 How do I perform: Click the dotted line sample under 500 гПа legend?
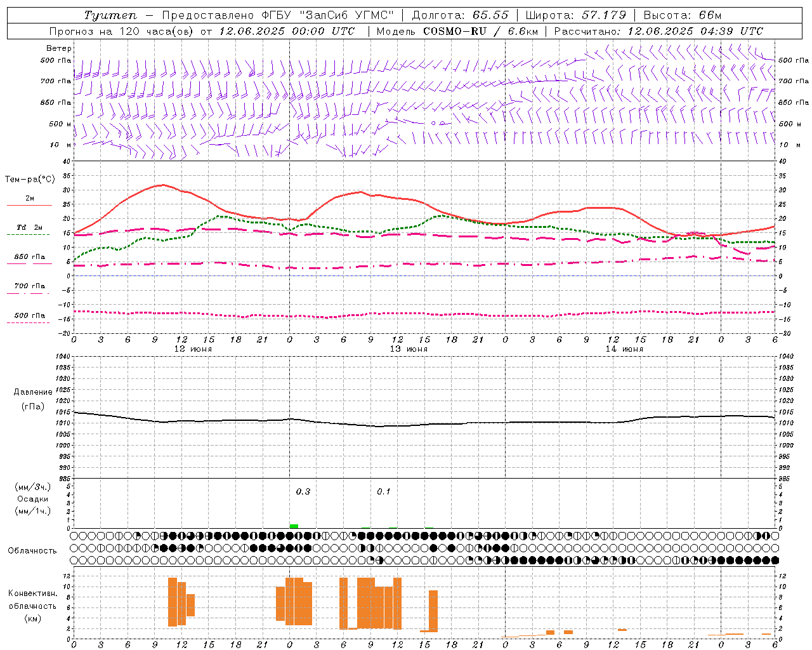pyautogui.click(x=29, y=322)
